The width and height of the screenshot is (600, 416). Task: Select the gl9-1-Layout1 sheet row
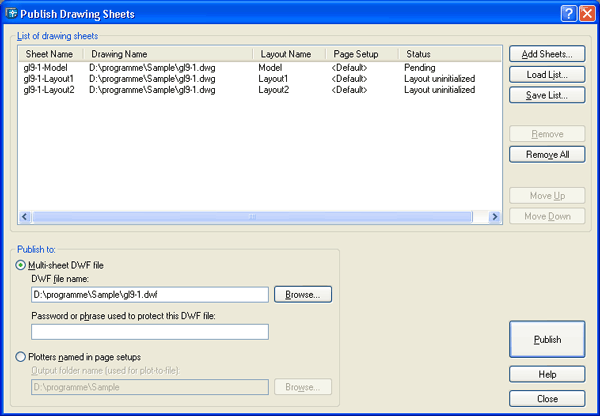[x=48, y=78]
